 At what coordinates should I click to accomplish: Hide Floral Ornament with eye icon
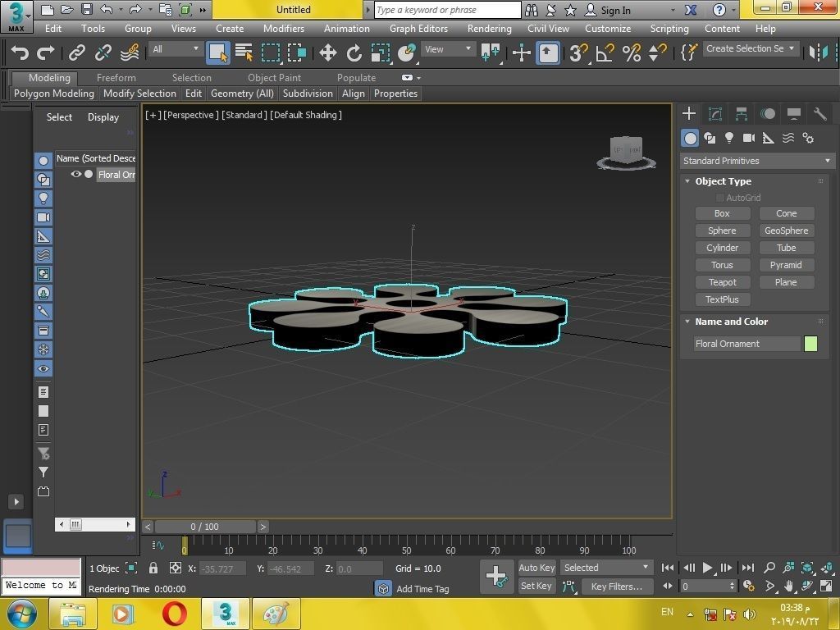[x=76, y=174]
